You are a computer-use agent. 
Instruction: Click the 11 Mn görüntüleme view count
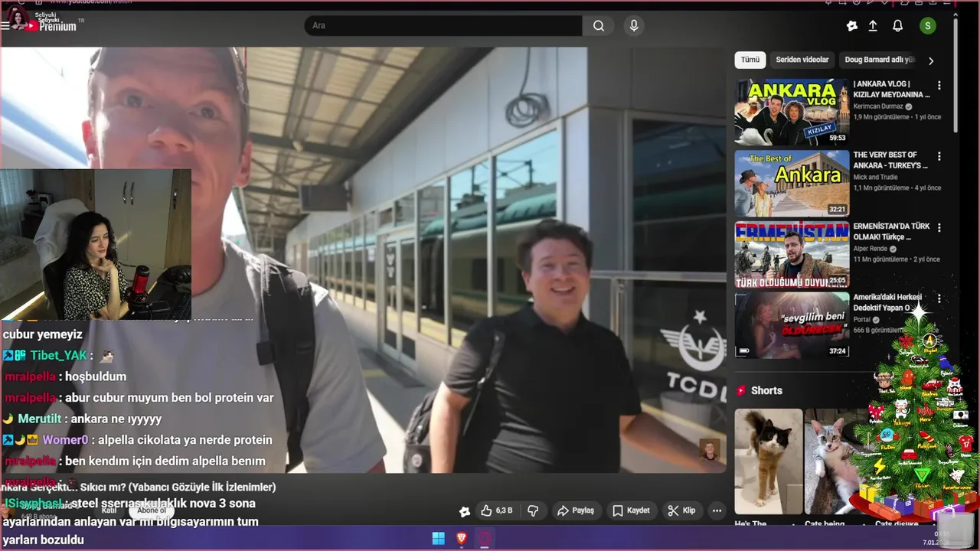point(882,259)
